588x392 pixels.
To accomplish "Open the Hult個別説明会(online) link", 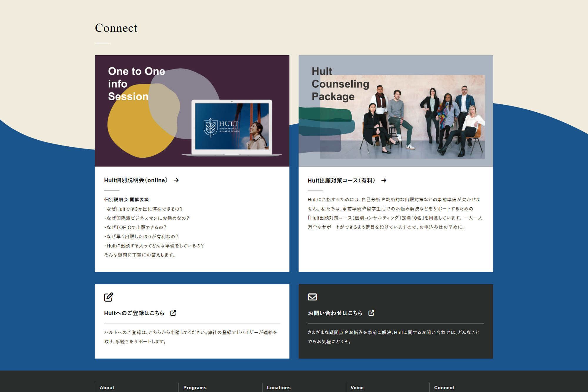I will point(136,180).
